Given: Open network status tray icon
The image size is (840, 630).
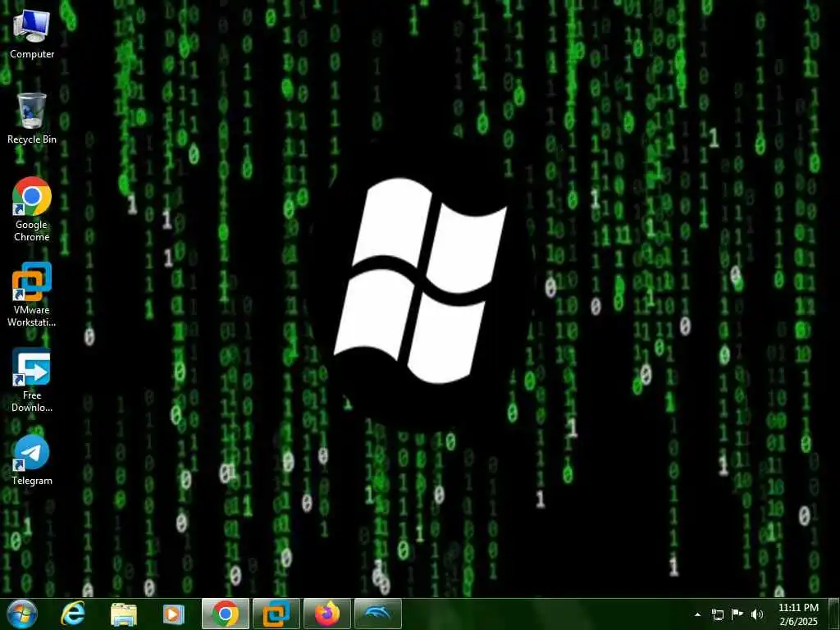Looking at the screenshot, I should 717,614.
